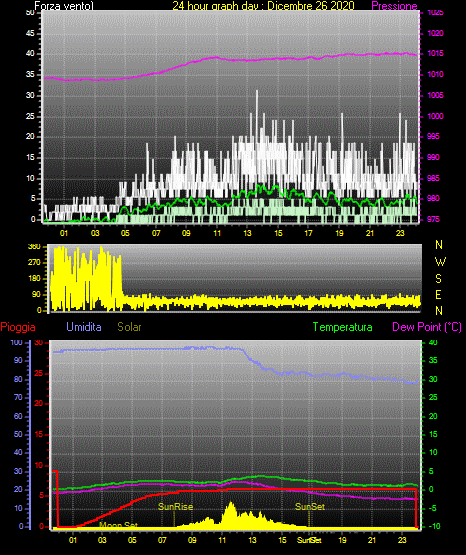Click the 'Moon Set' marker label
The height and width of the screenshot is (555, 466).
pos(118,525)
